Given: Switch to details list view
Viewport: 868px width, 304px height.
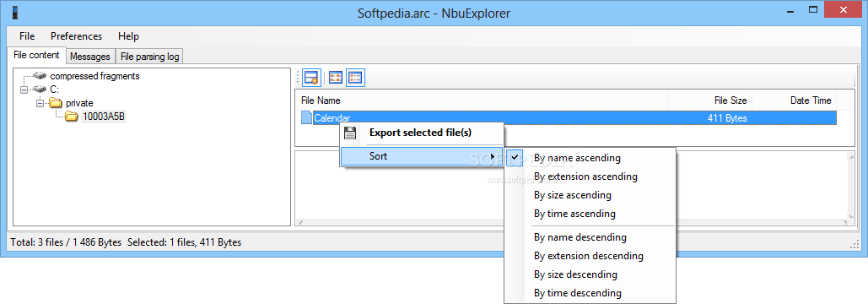Looking at the screenshot, I should (355, 78).
